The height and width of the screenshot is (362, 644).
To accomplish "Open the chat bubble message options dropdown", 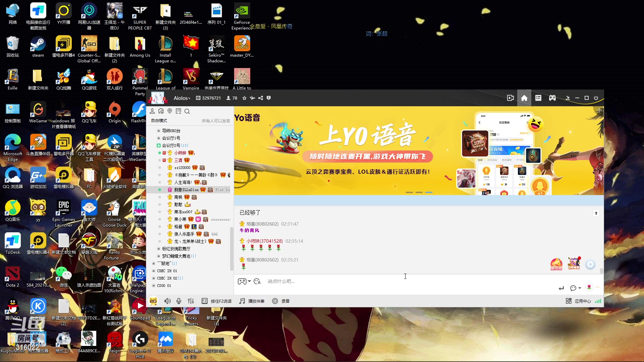I will [576, 288].
